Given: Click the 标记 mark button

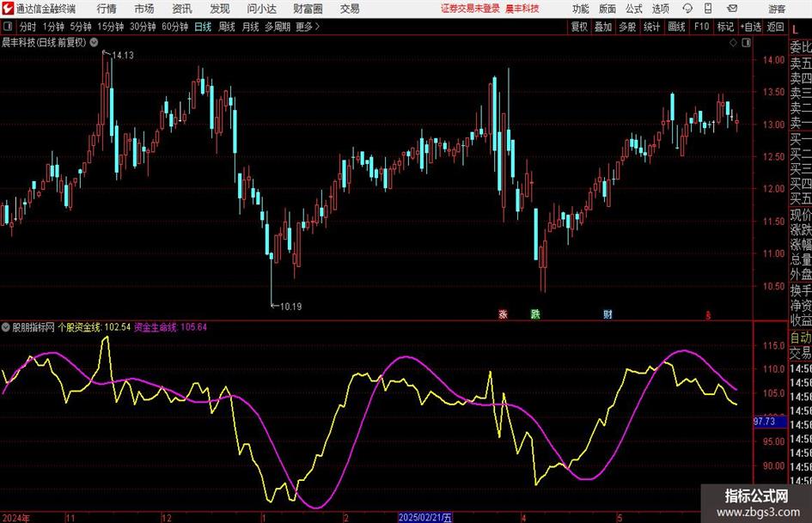Looking at the screenshot, I should click(725, 27).
